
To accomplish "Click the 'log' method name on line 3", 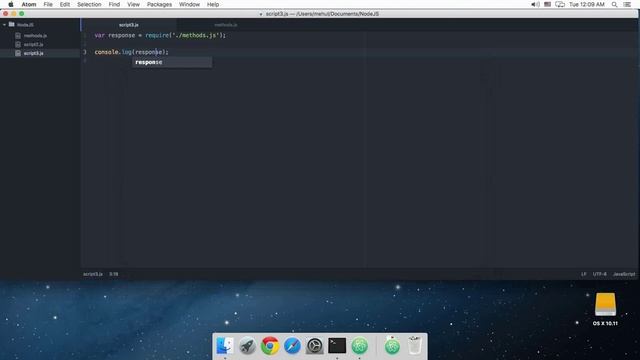I will (x=127, y=52).
